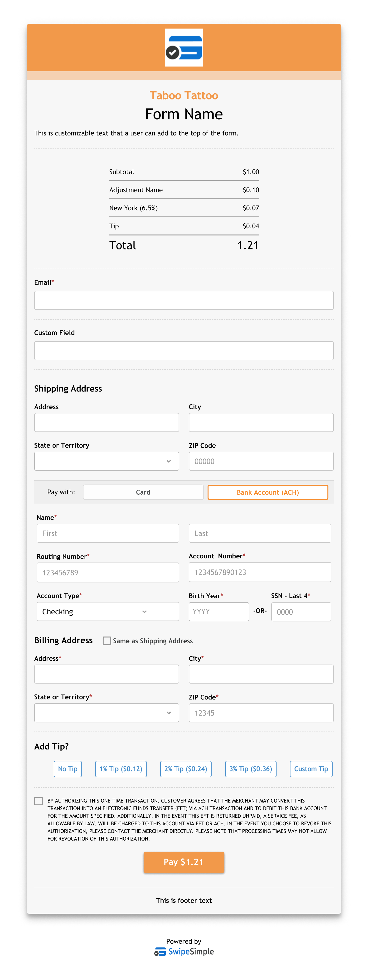Click the SwipeSimple icon in the footer
Viewport: 368px width, 980px height.
(x=160, y=952)
